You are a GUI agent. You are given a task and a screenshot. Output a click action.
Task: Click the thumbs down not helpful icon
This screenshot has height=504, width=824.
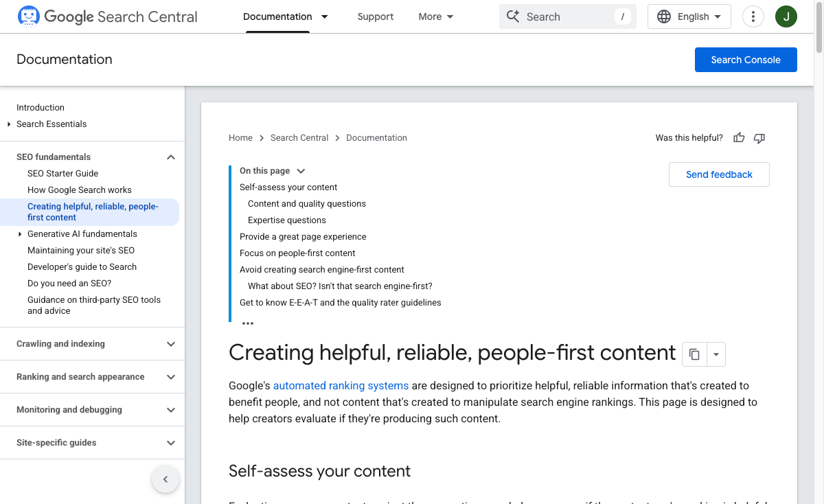click(759, 138)
